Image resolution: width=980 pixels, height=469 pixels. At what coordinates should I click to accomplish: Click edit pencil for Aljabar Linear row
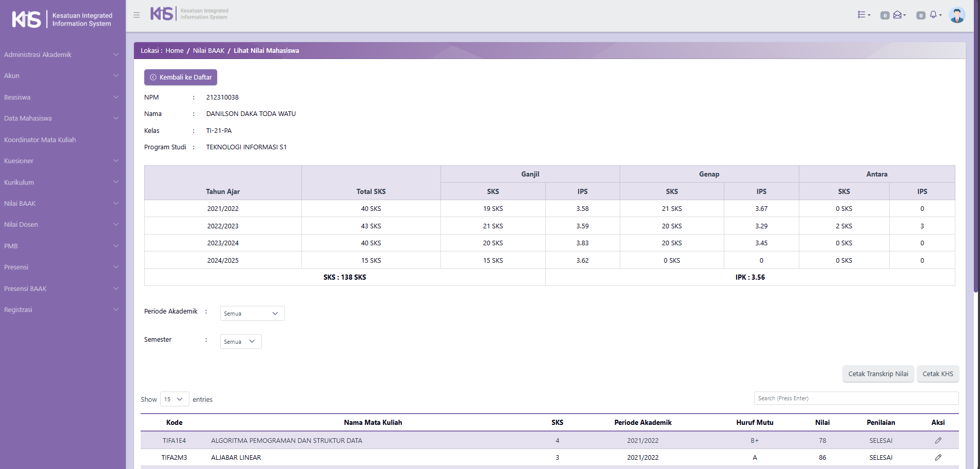click(x=938, y=457)
